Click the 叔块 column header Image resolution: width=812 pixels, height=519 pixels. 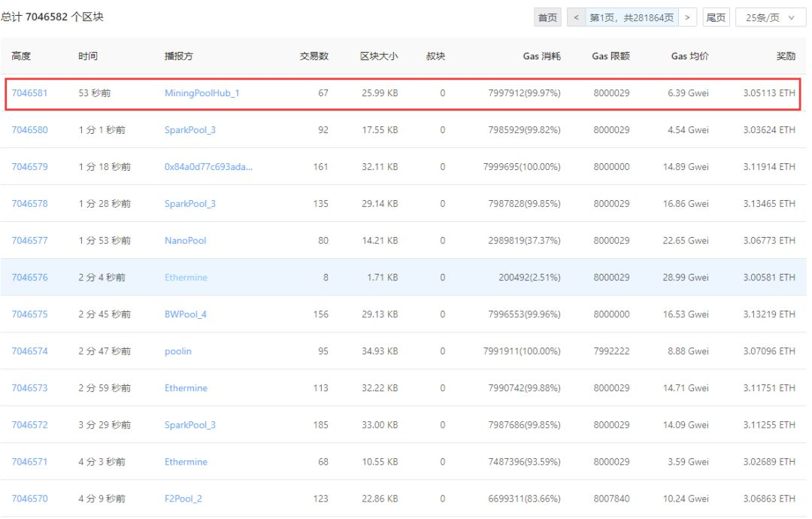pos(435,56)
